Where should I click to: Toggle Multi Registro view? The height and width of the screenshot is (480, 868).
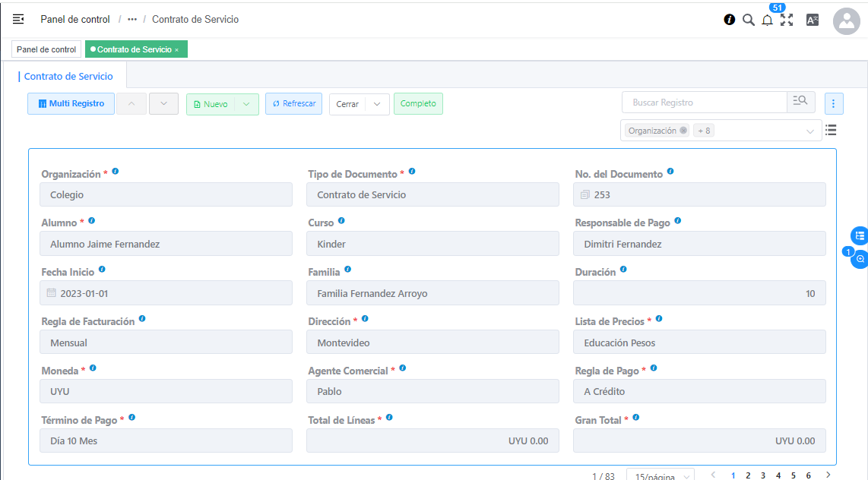pyautogui.click(x=71, y=104)
